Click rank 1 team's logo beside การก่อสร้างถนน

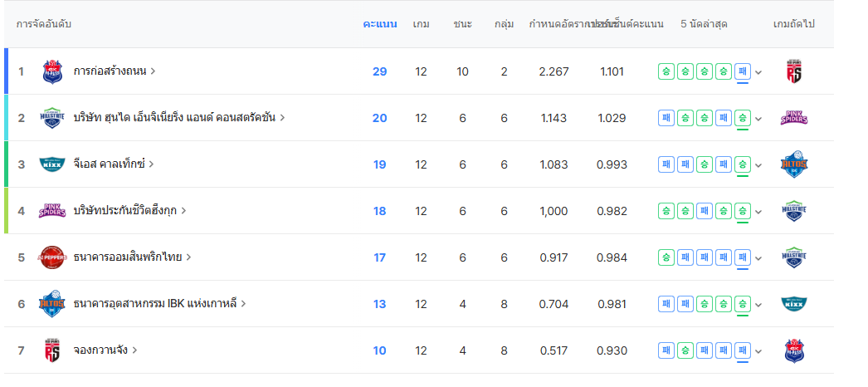point(52,71)
